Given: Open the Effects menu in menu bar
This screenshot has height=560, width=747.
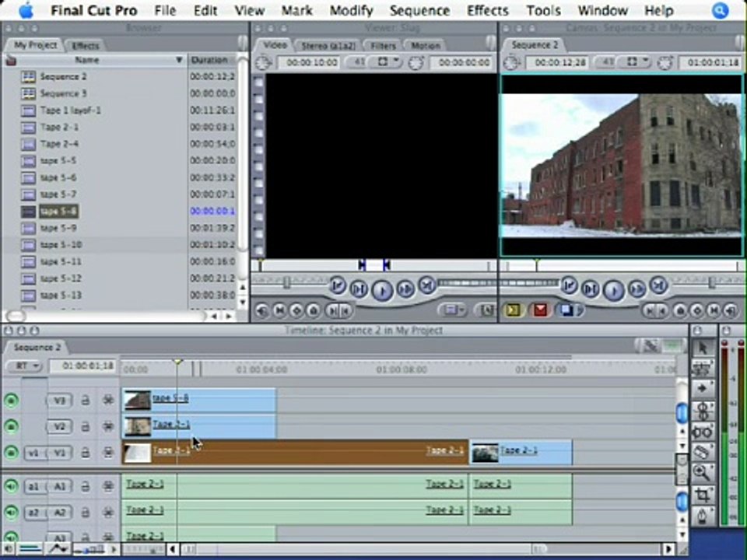Looking at the screenshot, I should click(487, 10).
